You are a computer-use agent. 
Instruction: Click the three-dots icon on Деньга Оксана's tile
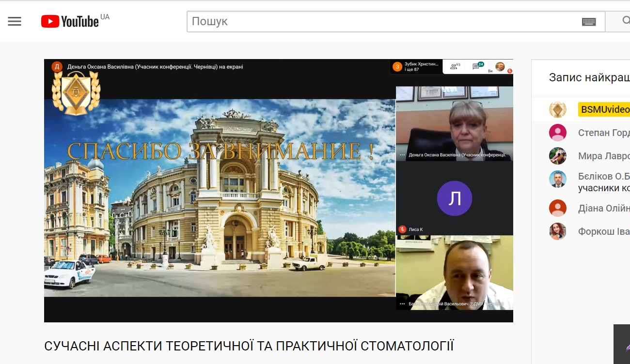402,155
